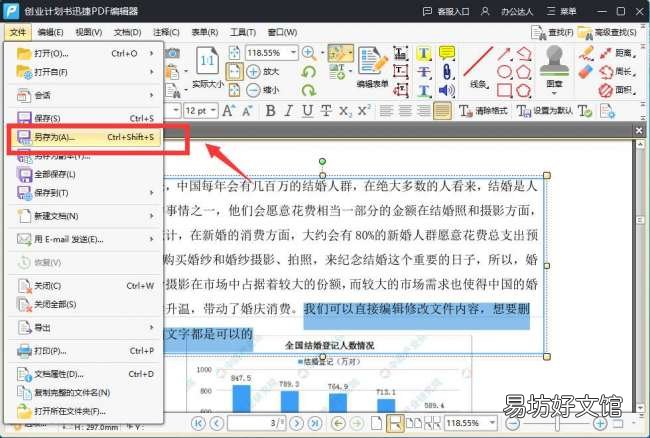This screenshot has width=650, height=438.
Task: Toggle subscript formatting
Action: 344,111
